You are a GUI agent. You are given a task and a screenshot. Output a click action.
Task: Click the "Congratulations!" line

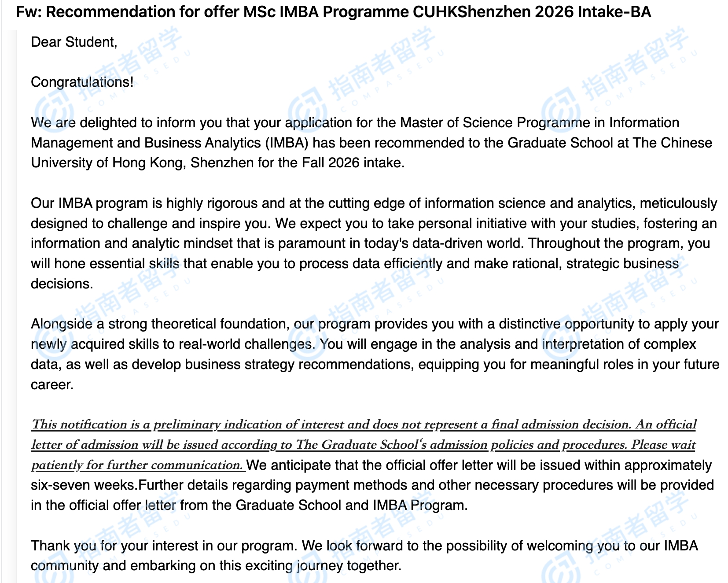coord(82,82)
